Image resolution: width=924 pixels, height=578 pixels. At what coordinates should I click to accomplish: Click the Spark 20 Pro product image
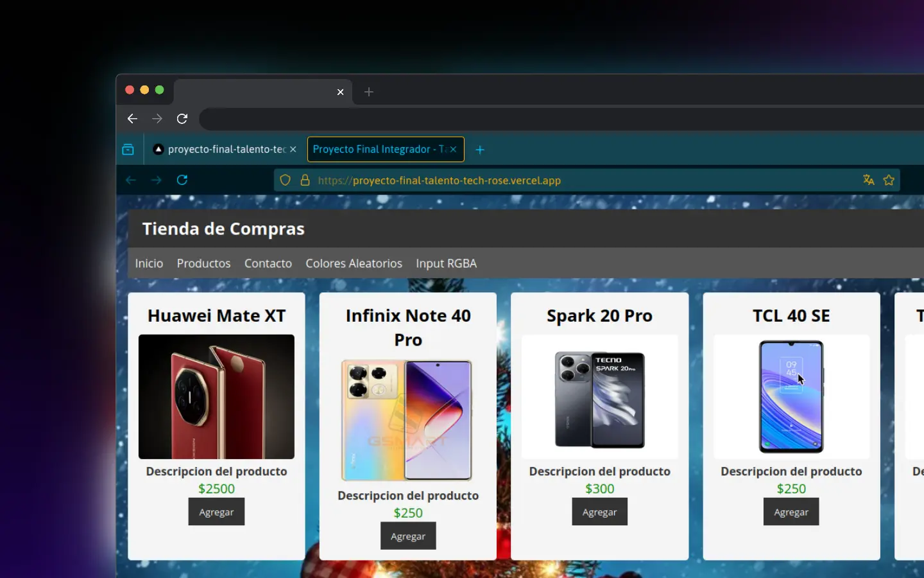pos(600,397)
